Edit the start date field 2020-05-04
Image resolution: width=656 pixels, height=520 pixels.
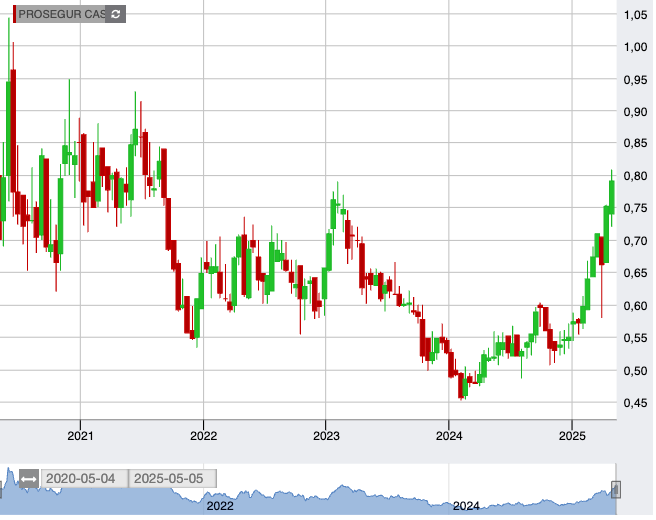84,479
